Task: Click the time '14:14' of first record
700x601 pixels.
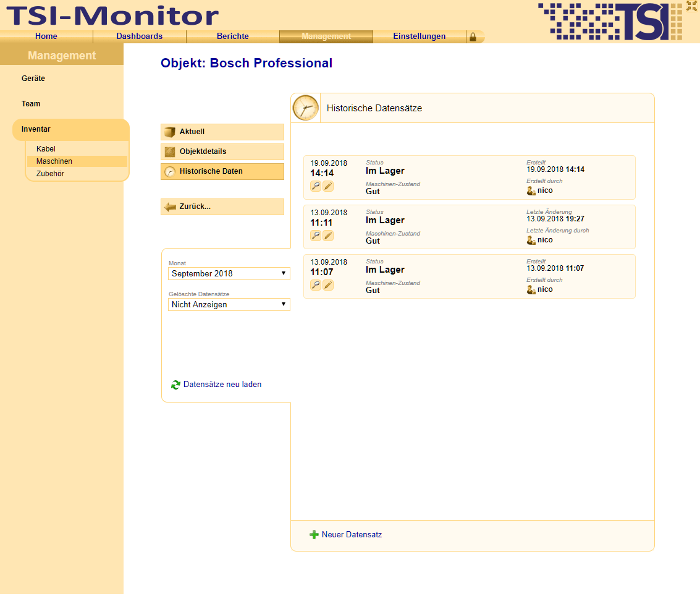Action: tap(322, 173)
